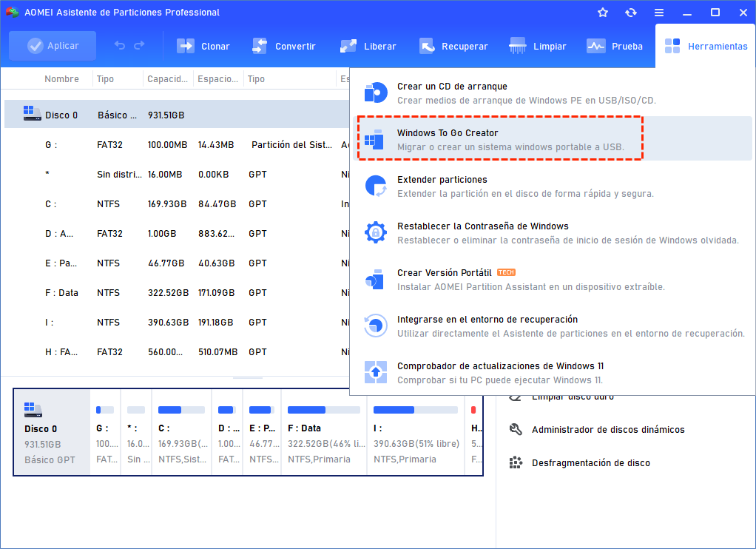Select Integrarse en el entorno de recuperación
This screenshot has width=756, height=549.
click(553, 326)
